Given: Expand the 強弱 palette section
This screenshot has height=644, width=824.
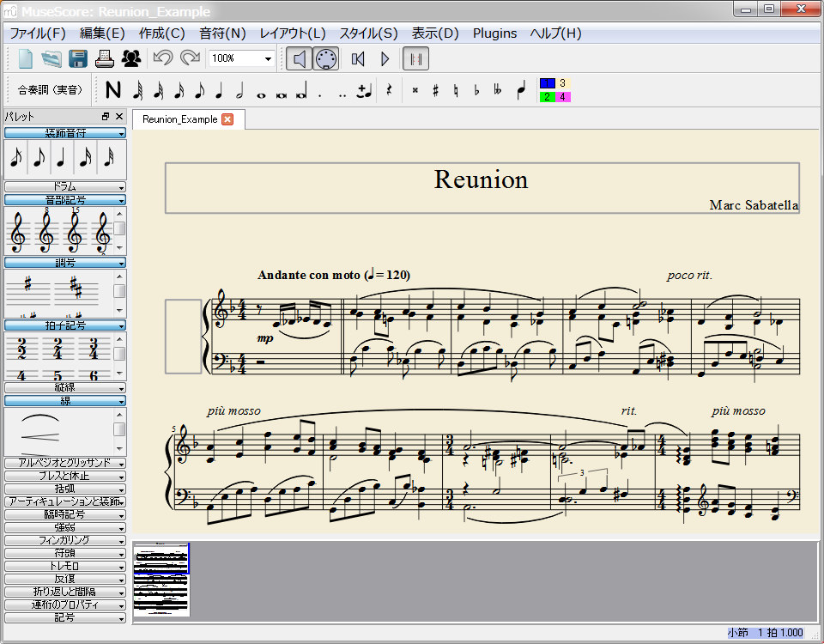Looking at the screenshot, I should point(65,527).
